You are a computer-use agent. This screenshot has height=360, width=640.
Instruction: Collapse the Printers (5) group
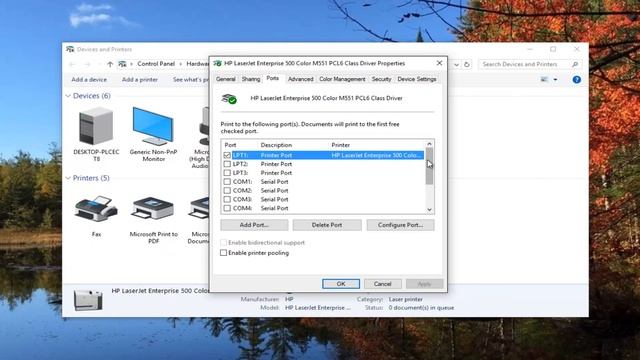[68, 178]
